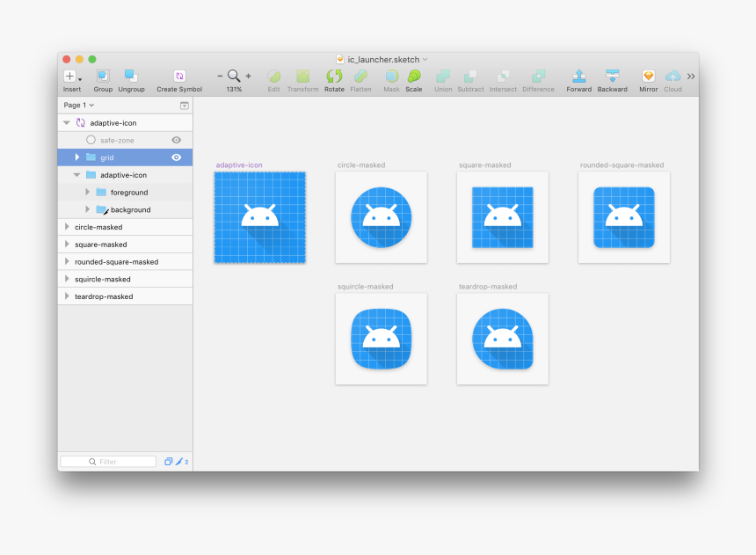The width and height of the screenshot is (756, 555).
Task: Collapse the adaptive-icon group folder
Action: [x=76, y=175]
